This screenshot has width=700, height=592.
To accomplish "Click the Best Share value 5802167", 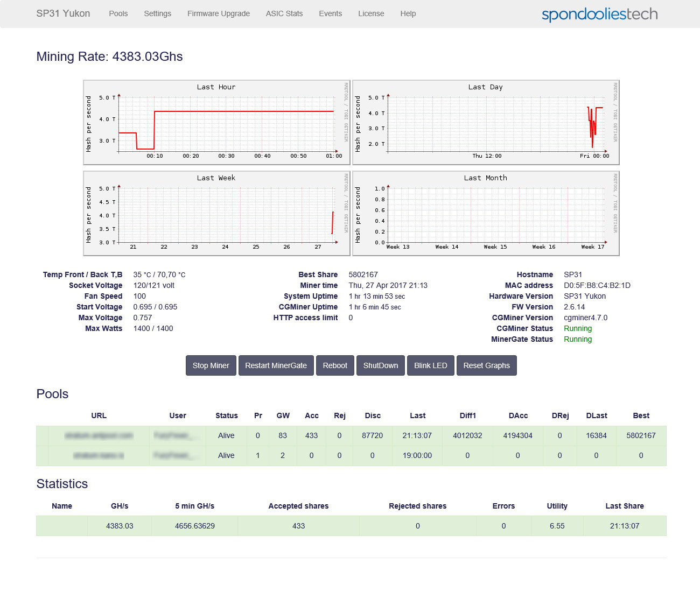I will point(363,274).
